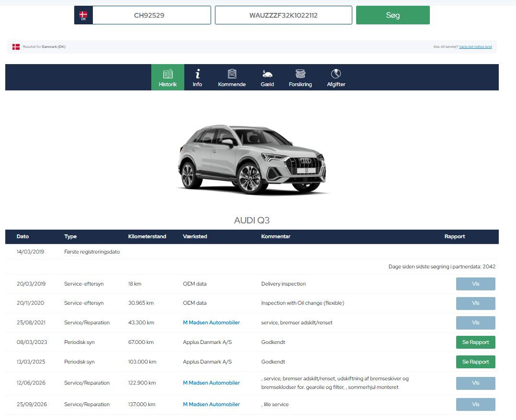Image resolution: width=516 pixels, height=420 pixels.
Task: Click the Audi Q3 car image
Action: (x=252, y=159)
